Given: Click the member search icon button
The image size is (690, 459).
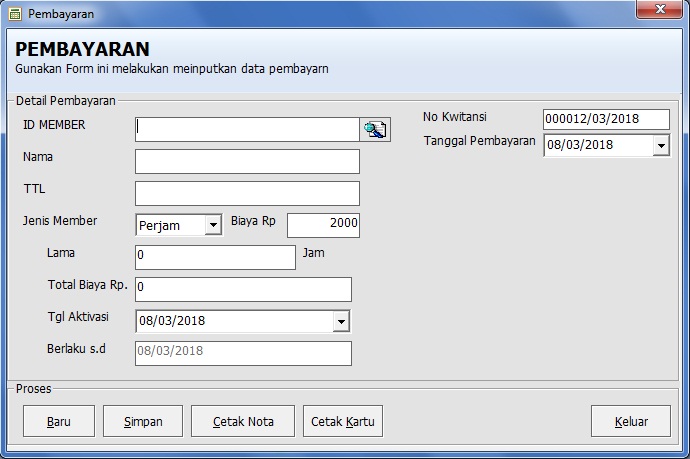Looking at the screenshot, I should 375,129.
